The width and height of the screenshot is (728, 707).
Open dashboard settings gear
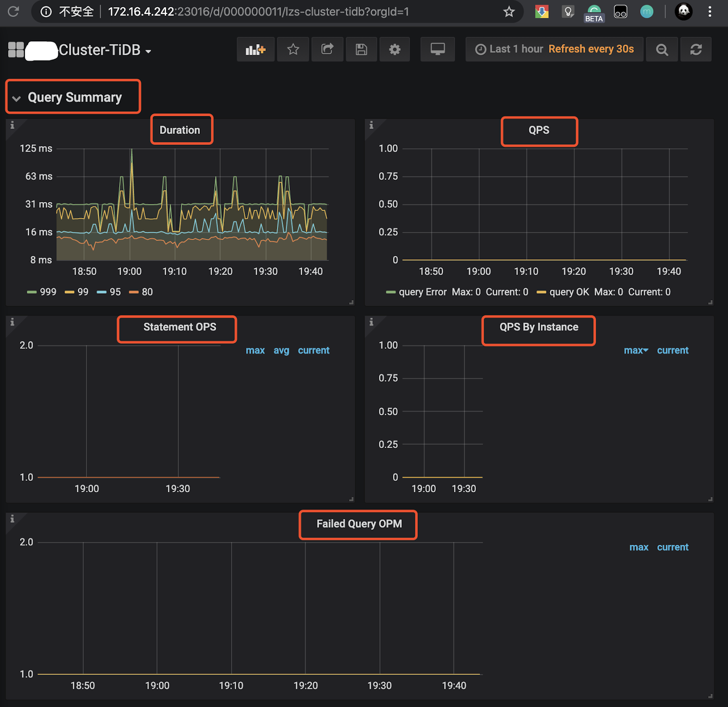pyautogui.click(x=394, y=49)
